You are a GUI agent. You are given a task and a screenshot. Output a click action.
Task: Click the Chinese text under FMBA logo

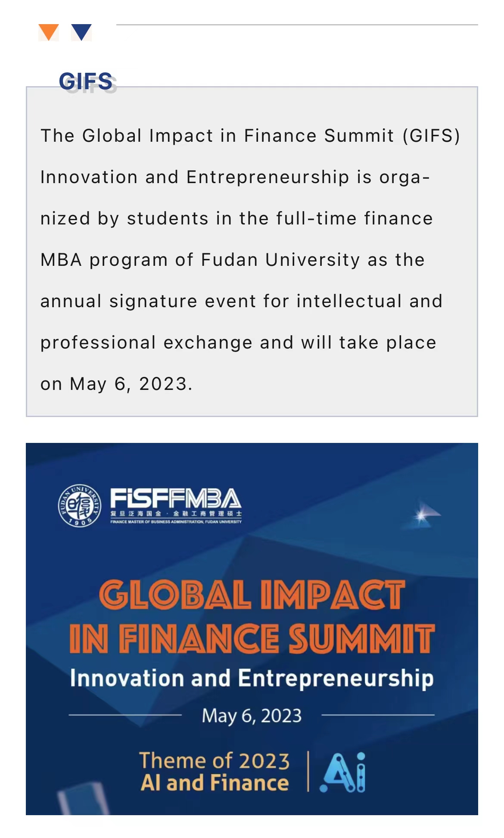tap(176, 514)
